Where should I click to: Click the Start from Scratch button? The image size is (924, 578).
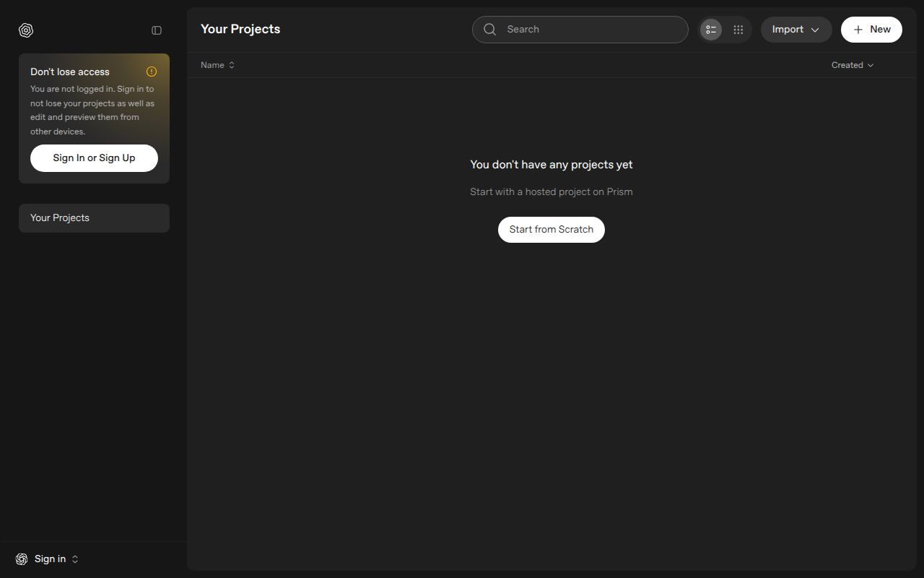pos(551,230)
